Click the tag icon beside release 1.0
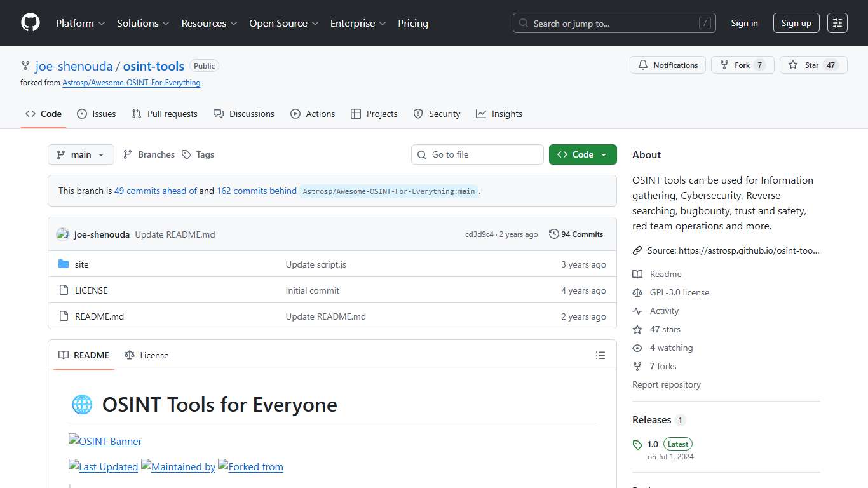This screenshot has height=488, width=868. [637, 444]
